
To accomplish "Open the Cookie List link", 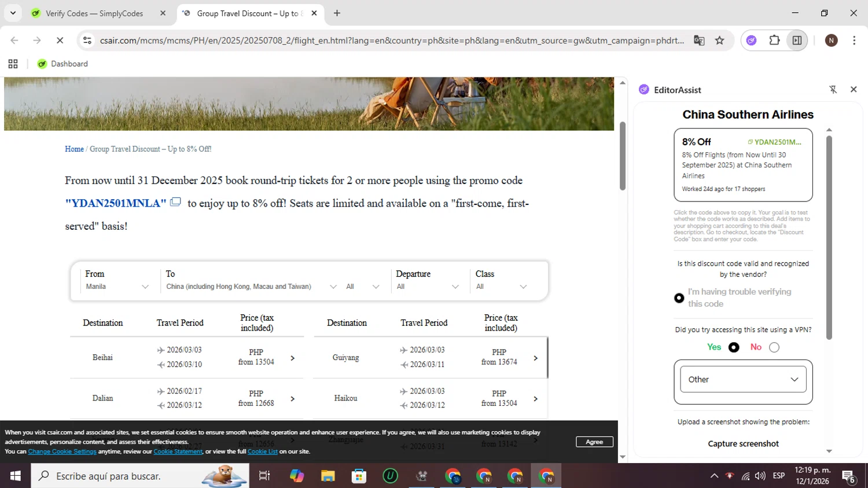I will pos(263,452).
